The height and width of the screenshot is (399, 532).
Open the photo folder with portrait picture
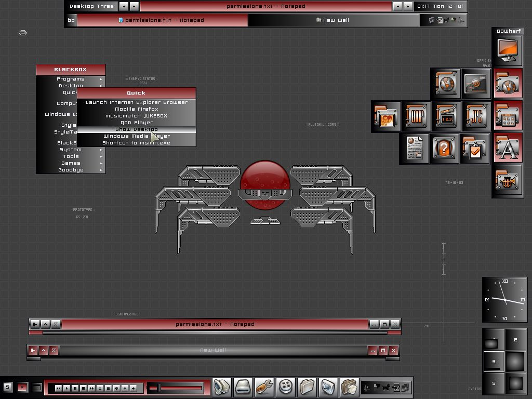click(x=386, y=116)
